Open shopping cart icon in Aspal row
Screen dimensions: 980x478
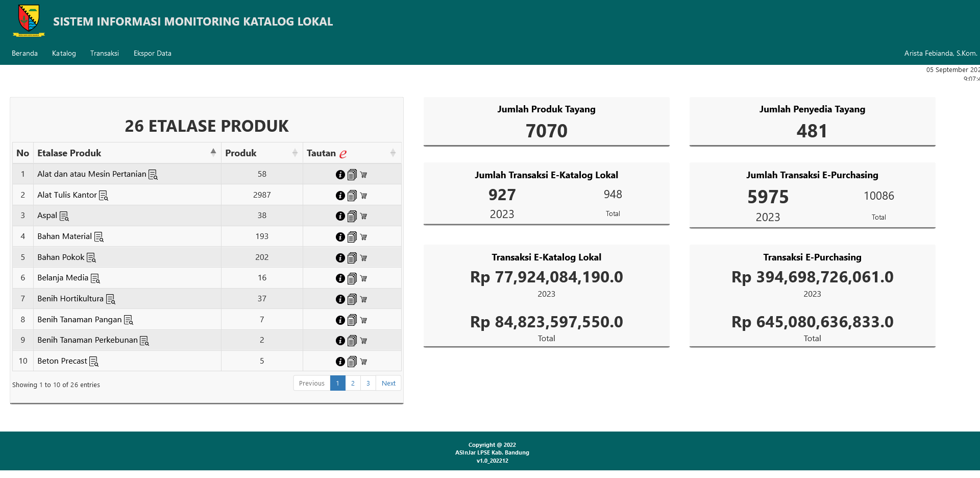pos(363,217)
